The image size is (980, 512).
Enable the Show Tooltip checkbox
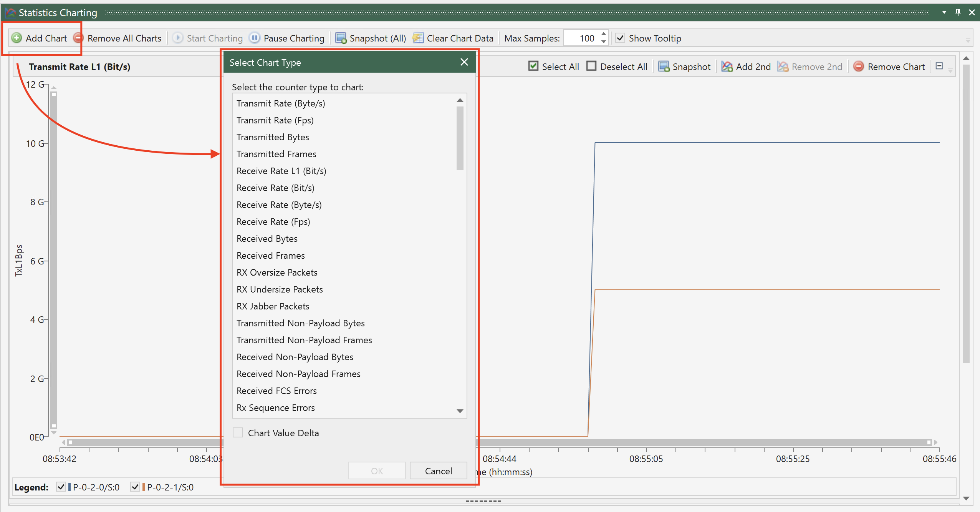coord(620,38)
